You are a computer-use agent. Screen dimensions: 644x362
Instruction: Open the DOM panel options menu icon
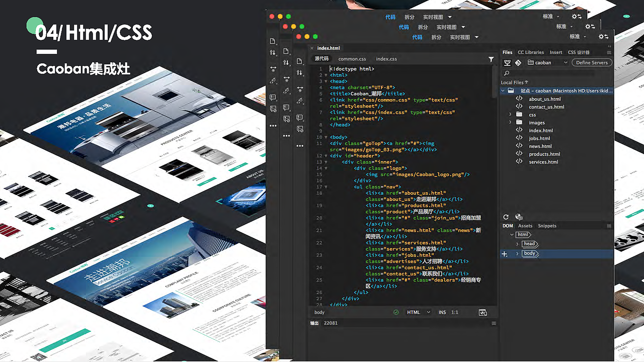coord(609,226)
